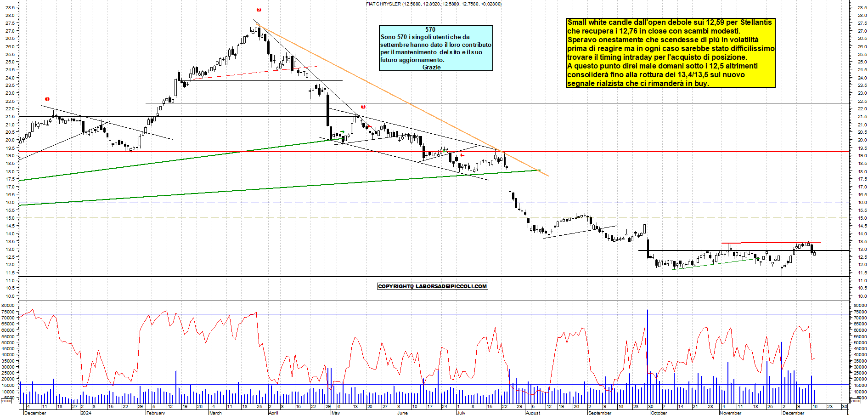Image resolution: width=868 pixels, height=415 pixels.
Task: Click the red arrow beside the early July candles
Action: (462, 155)
